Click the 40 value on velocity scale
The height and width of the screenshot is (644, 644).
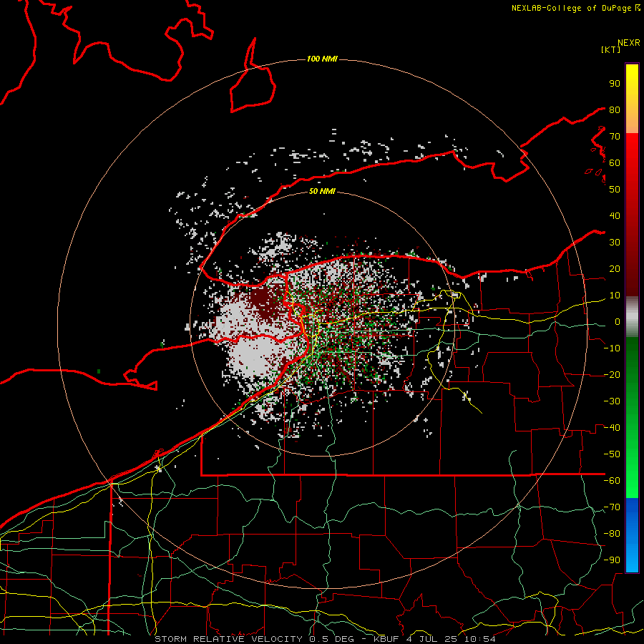point(615,215)
